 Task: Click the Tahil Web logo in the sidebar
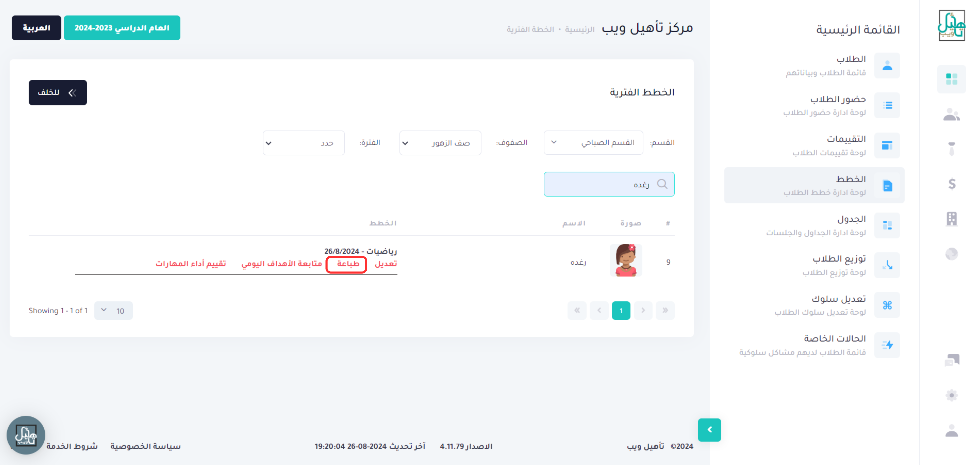[952, 25]
